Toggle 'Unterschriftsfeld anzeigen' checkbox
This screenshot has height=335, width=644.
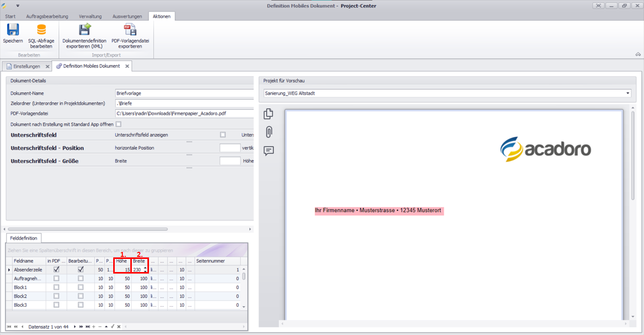click(223, 135)
